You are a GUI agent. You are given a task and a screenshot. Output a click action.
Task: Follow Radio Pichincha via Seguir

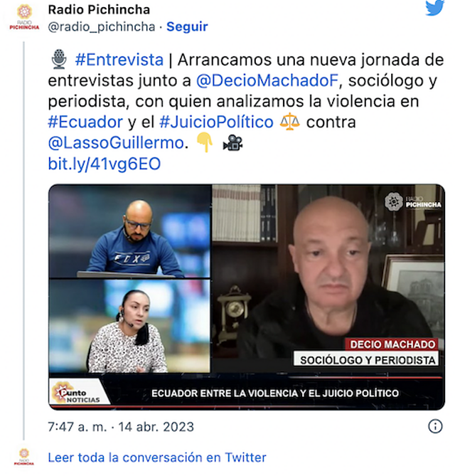tap(187, 27)
